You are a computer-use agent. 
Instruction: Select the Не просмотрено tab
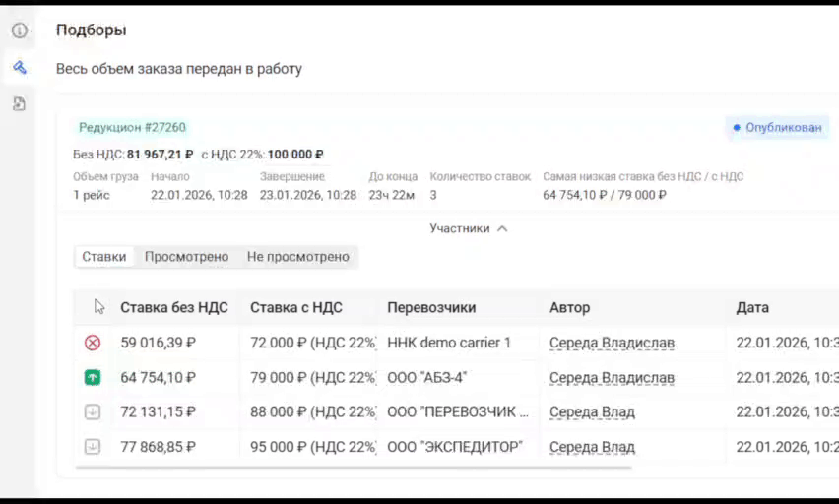297,257
